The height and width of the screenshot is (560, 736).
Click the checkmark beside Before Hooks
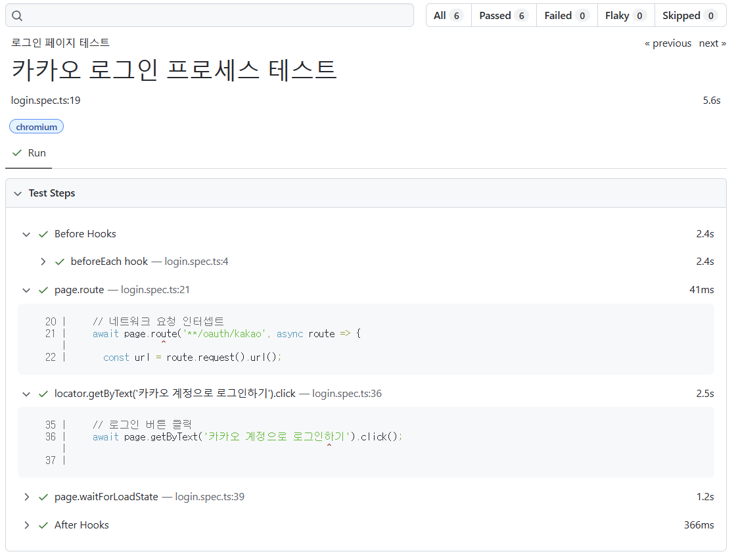tap(43, 234)
